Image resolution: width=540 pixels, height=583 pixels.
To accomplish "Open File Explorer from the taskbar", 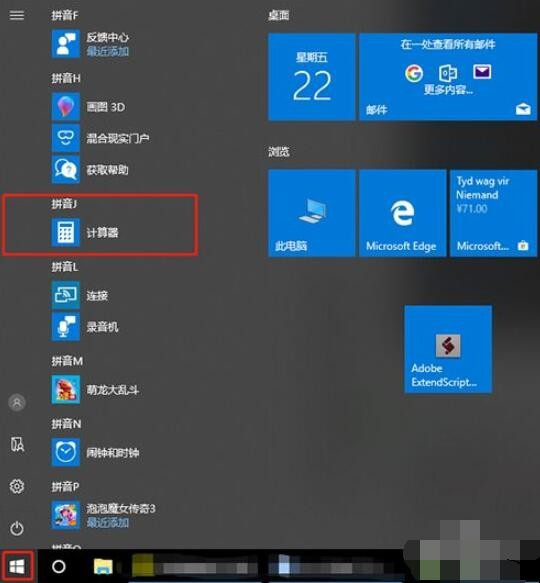I will pyautogui.click(x=103, y=567).
